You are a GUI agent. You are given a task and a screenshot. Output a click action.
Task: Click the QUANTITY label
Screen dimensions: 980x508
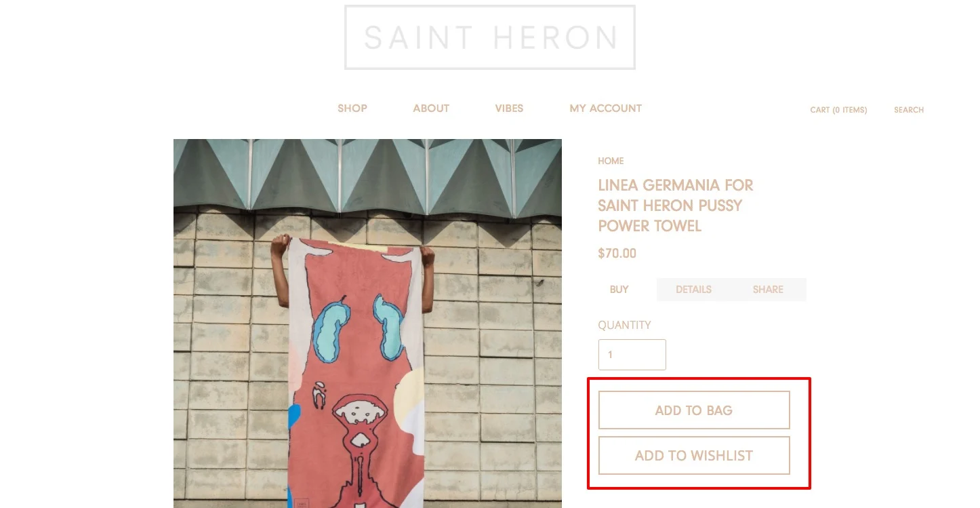coord(624,325)
